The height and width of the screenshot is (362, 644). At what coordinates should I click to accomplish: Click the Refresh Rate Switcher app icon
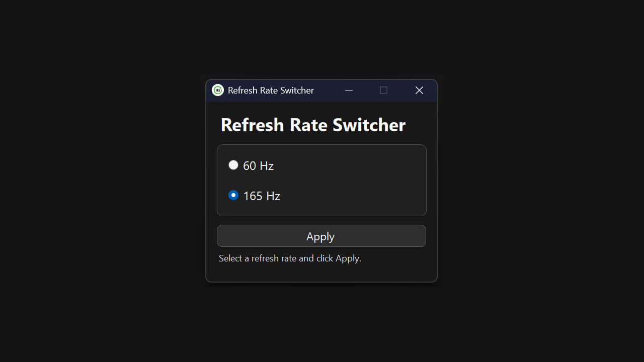click(218, 90)
